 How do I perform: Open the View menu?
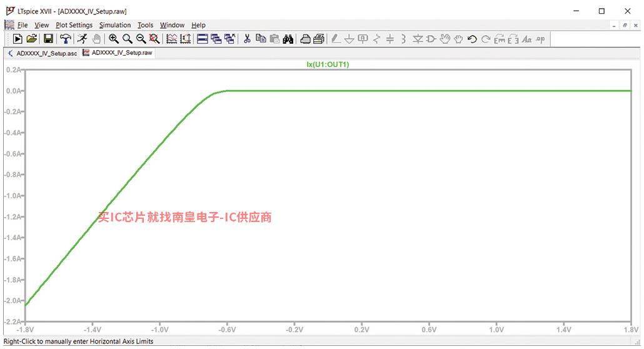[41, 25]
